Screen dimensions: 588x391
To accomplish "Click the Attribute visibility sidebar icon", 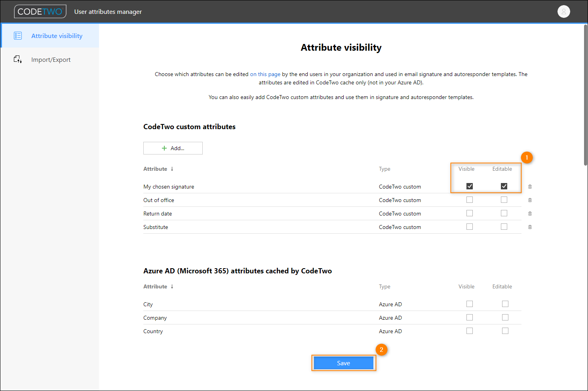I will pos(18,36).
